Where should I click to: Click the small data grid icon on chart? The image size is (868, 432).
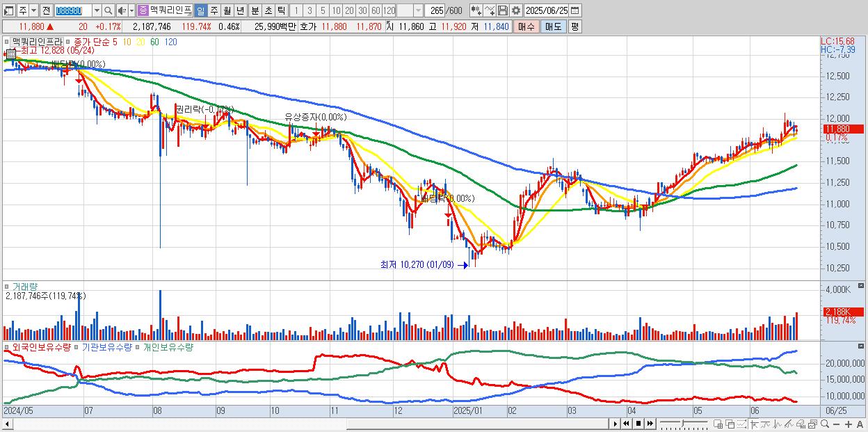click(x=11, y=54)
